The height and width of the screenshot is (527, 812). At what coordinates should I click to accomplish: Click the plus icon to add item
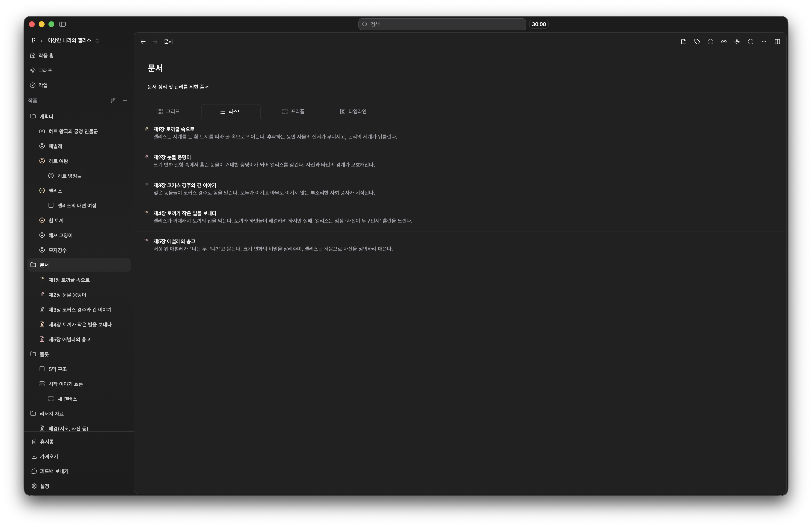(x=125, y=101)
